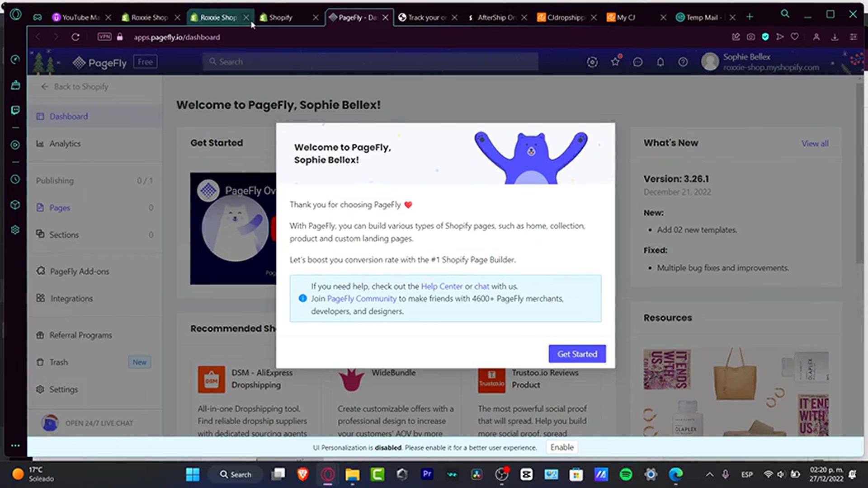Open notifications bell in PageFly header

coord(660,62)
